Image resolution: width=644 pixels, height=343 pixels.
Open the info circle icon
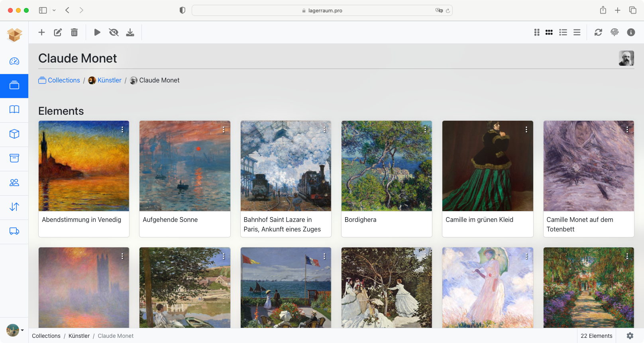[x=631, y=32]
